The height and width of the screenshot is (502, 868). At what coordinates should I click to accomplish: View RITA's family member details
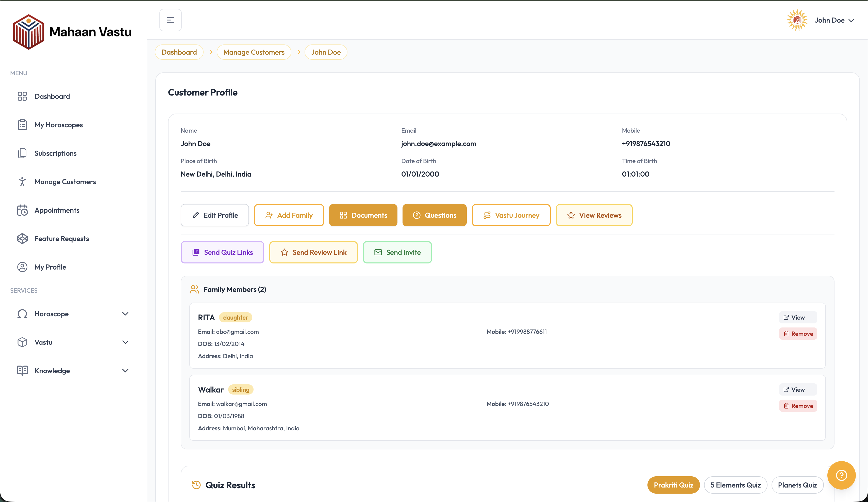[798, 317]
